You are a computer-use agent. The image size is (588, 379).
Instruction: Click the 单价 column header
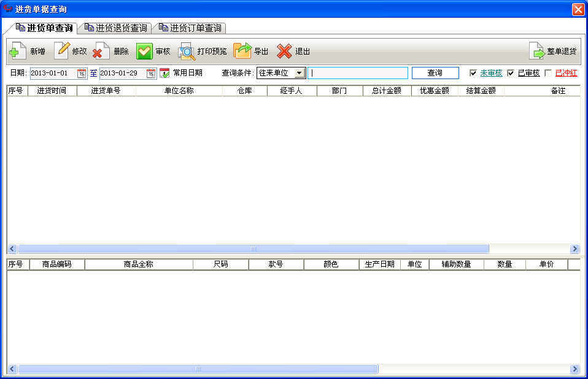click(546, 264)
